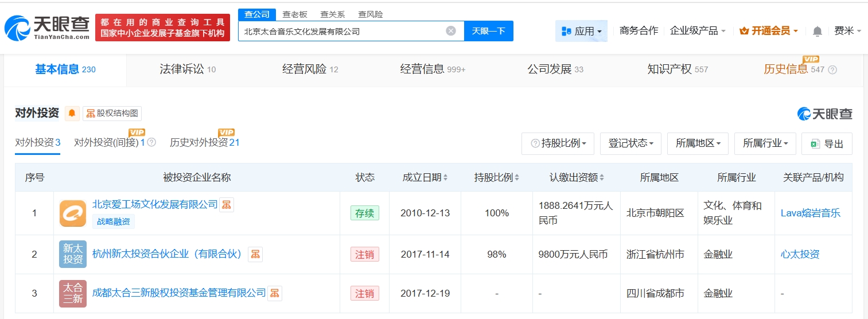Viewport: 868px width, 319px height.
Task: Expand the 企业级产品 menu
Action: click(698, 31)
